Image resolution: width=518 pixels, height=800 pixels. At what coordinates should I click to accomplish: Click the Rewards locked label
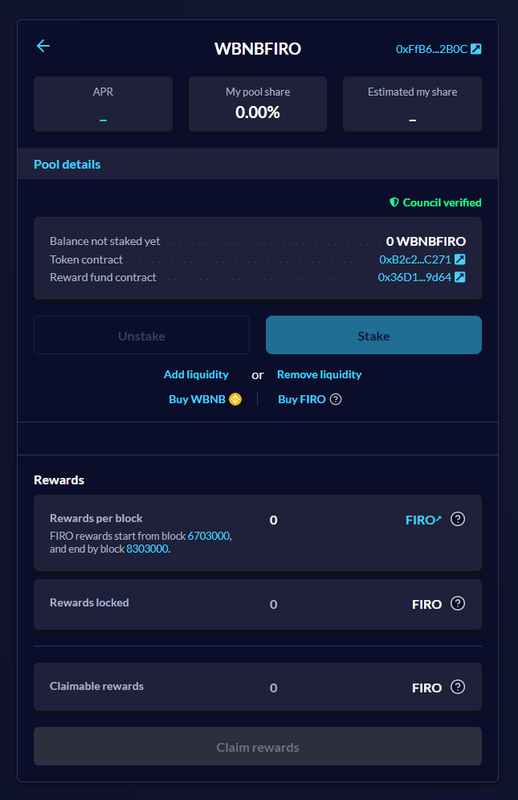click(89, 603)
